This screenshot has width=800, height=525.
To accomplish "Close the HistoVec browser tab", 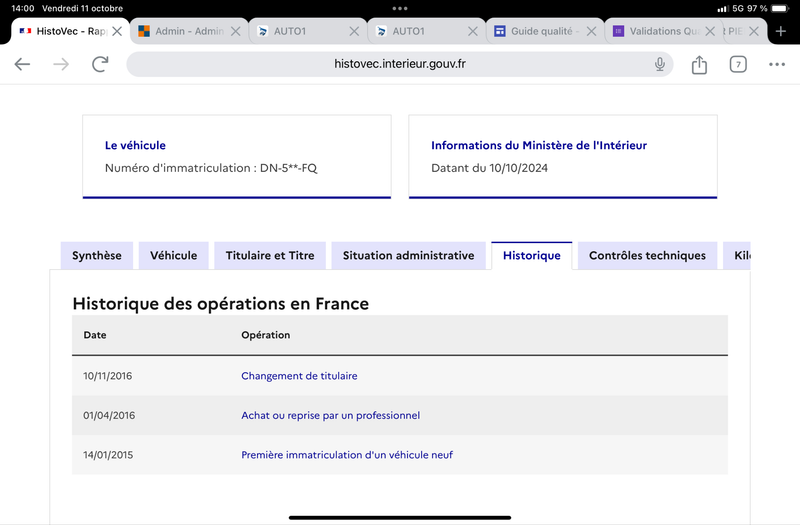I will pos(117,32).
